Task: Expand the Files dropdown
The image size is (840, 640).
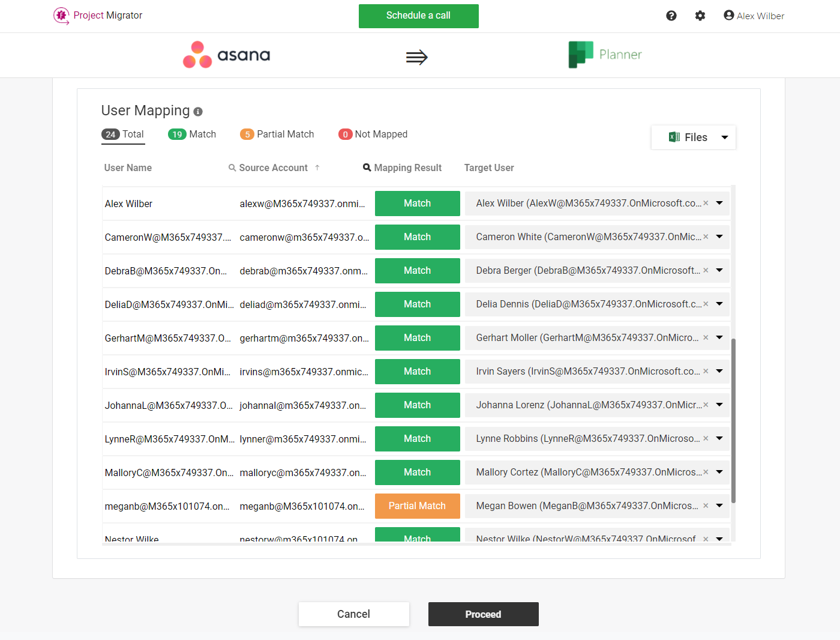Action: 725,137
